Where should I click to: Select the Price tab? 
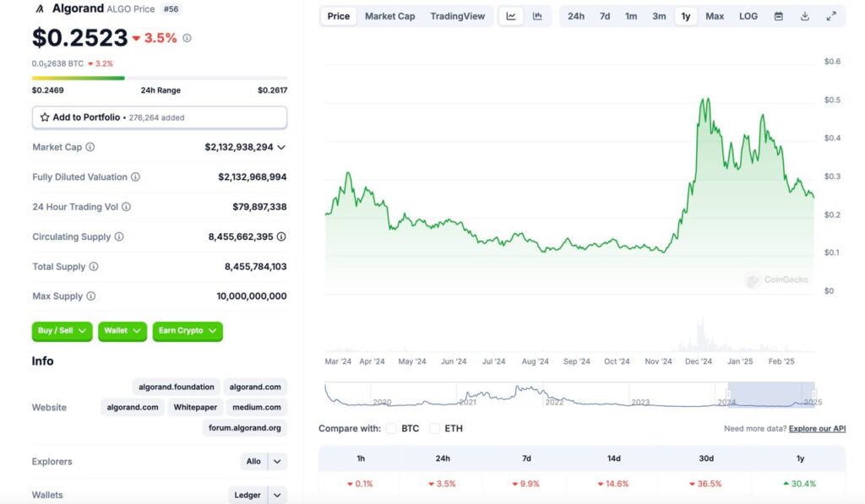pos(338,16)
